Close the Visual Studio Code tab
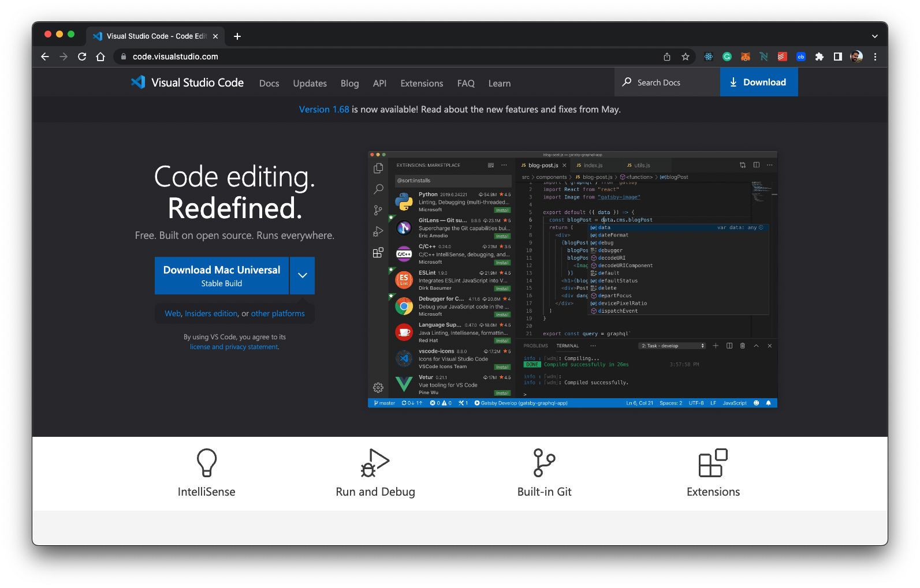The image size is (920, 588). click(x=215, y=36)
